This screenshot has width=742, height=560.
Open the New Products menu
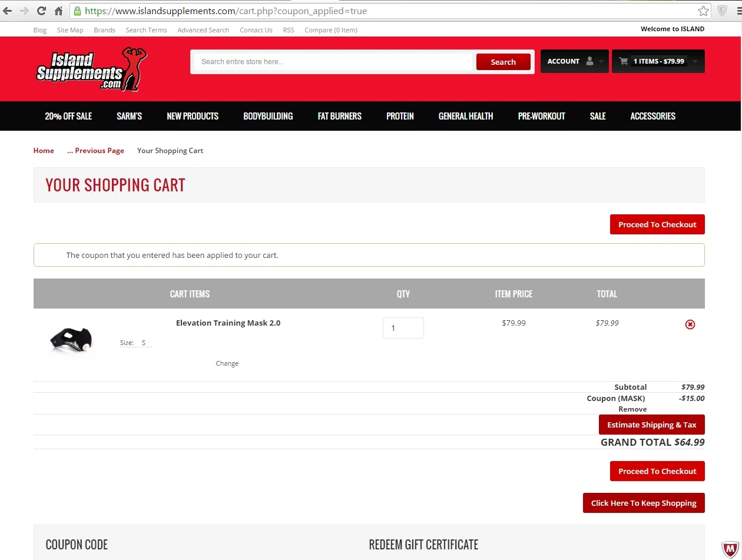coord(193,116)
